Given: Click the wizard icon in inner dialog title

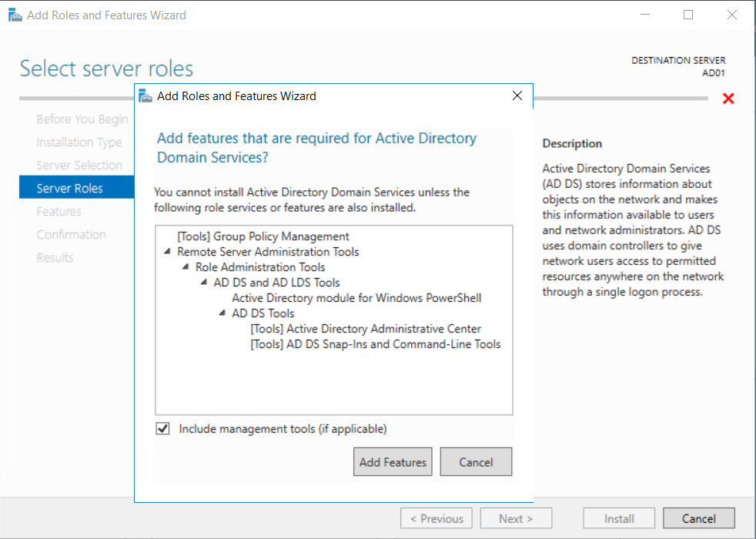Looking at the screenshot, I should pos(146,96).
